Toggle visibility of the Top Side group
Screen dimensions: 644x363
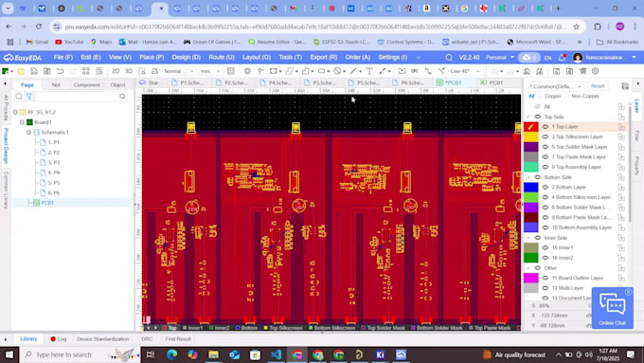(538, 117)
